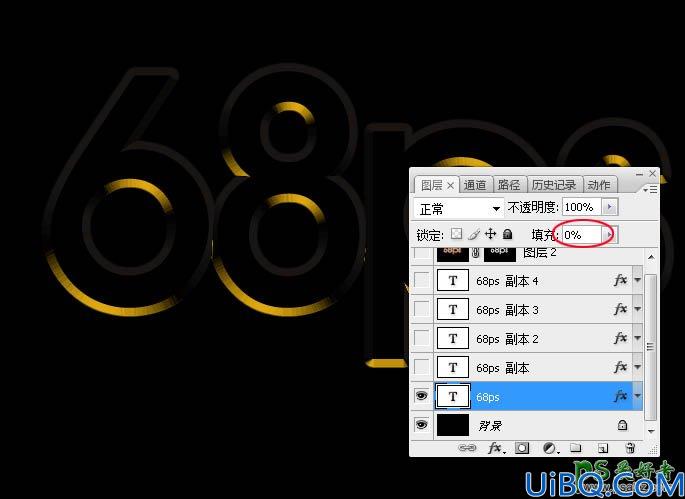685x499 pixels.
Task: Select the 图层 2 layer name
Action: tap(540, 253)
